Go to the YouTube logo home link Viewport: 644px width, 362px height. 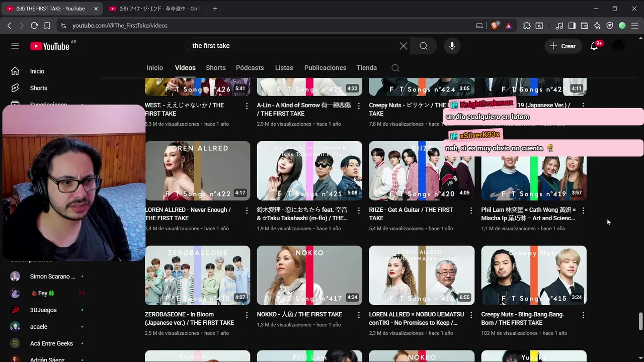[x=50, y=46]
